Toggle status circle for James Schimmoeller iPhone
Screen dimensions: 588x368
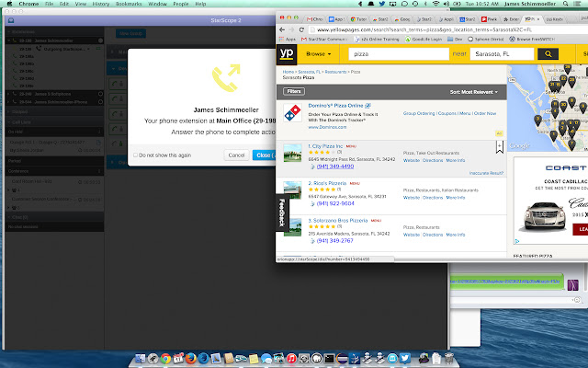pyautogui.click(x=100, y=102)
